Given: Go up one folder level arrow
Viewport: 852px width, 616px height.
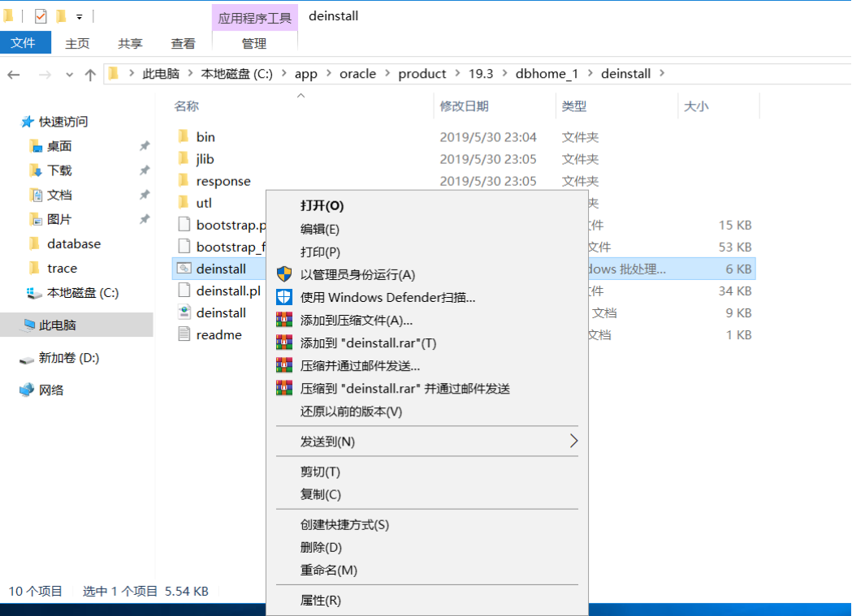Looking at the screenshot, I should (90, 75).
